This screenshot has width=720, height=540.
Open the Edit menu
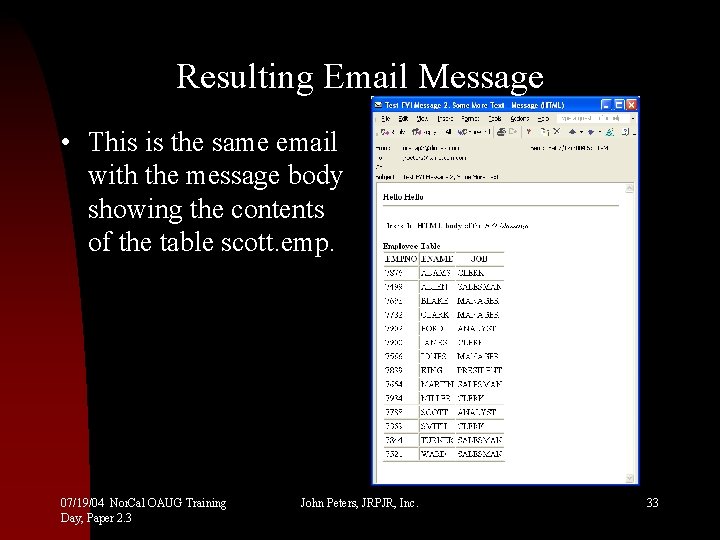click(x=403, y=118)
